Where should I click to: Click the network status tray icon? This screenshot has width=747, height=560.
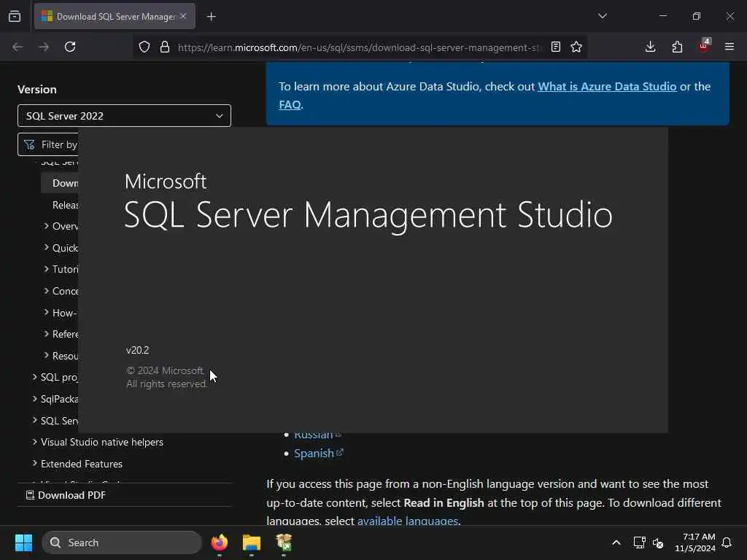tap(639, 542)
